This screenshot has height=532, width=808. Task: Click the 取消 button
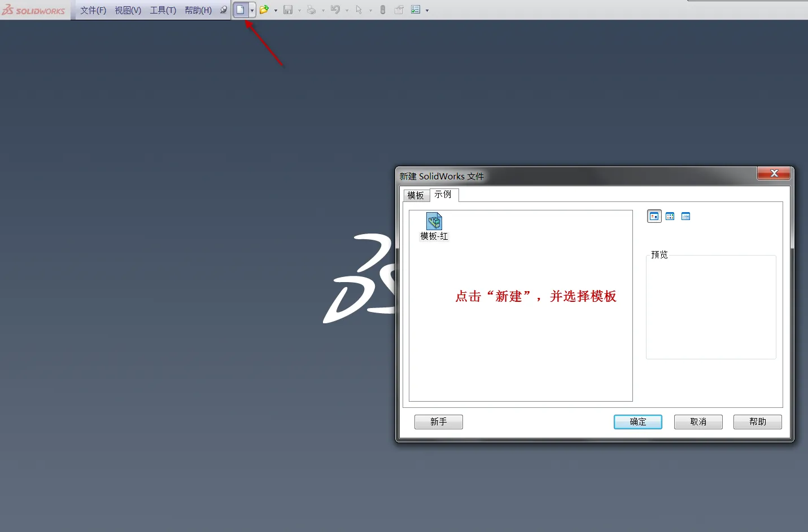click(x=698, y=422)
